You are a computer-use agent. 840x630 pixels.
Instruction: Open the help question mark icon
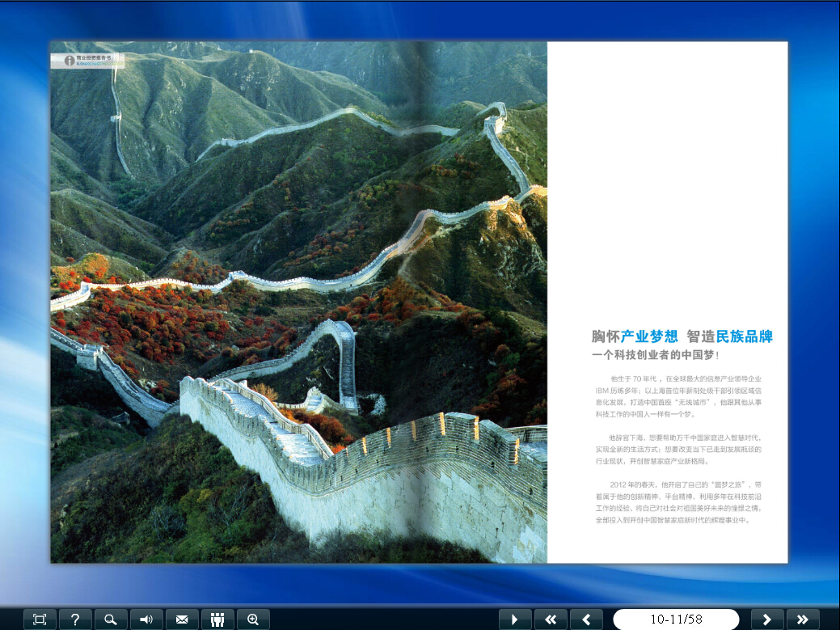pos(75,619)
